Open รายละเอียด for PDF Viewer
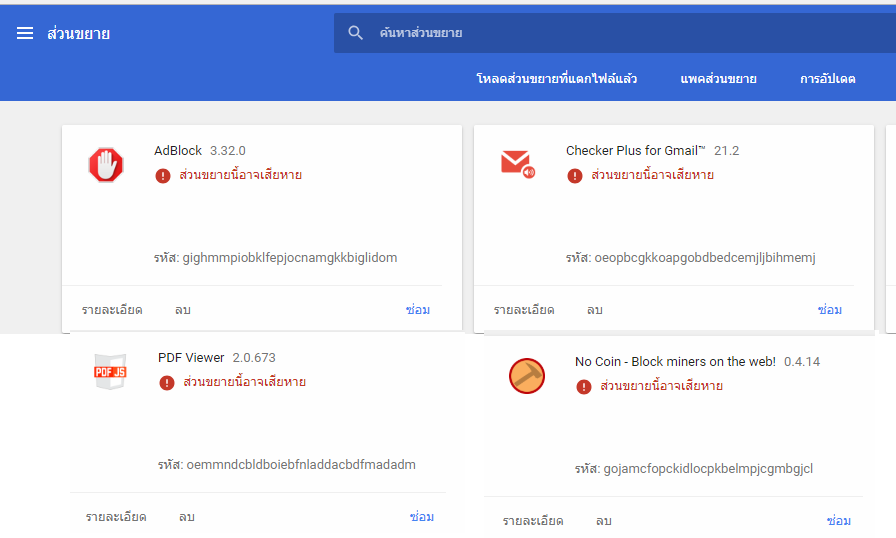The image size is (896, 538). [116, 517]
